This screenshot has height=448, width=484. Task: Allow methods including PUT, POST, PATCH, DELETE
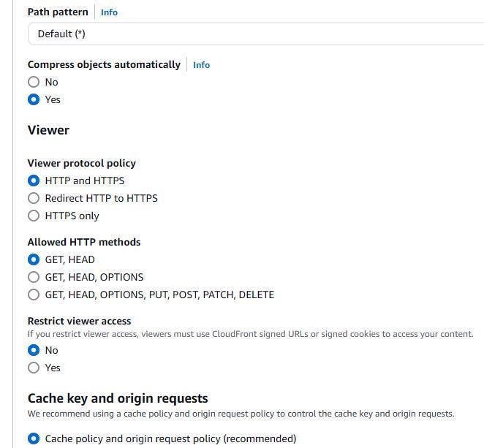34,295
